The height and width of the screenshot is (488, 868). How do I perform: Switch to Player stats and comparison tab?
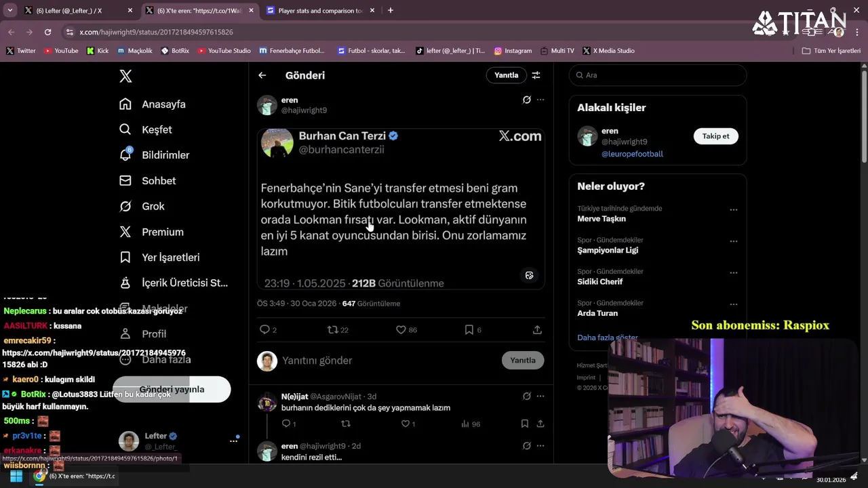320,11
